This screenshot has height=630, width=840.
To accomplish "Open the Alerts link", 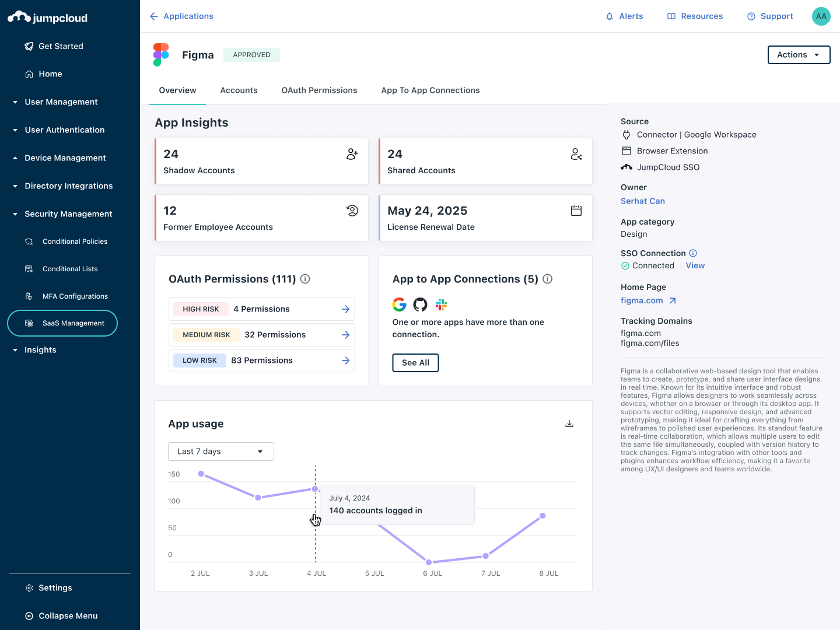I will click(x=624, y=16).
